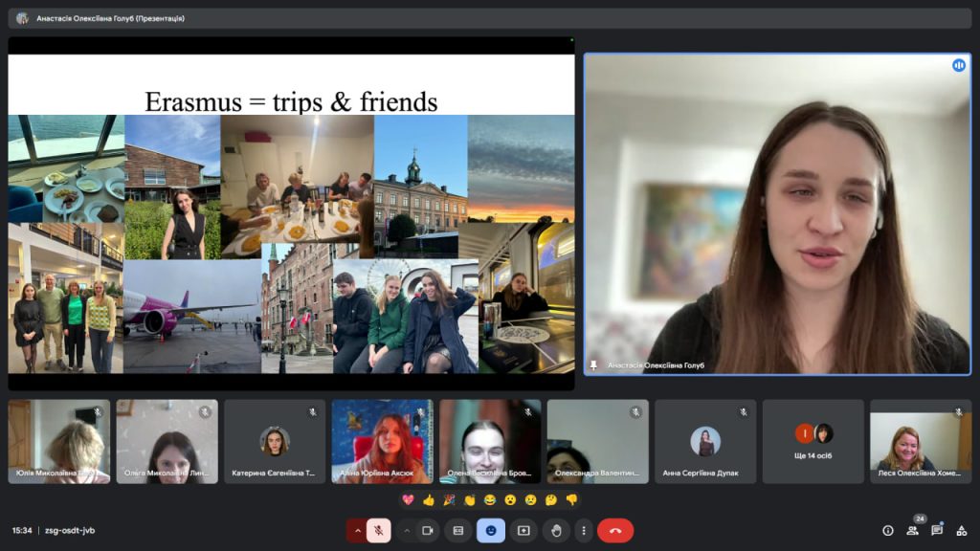The height and width of the screenshot is (551, 980).
Task: Show the participants list with 24 people
Action: (913, 530)
